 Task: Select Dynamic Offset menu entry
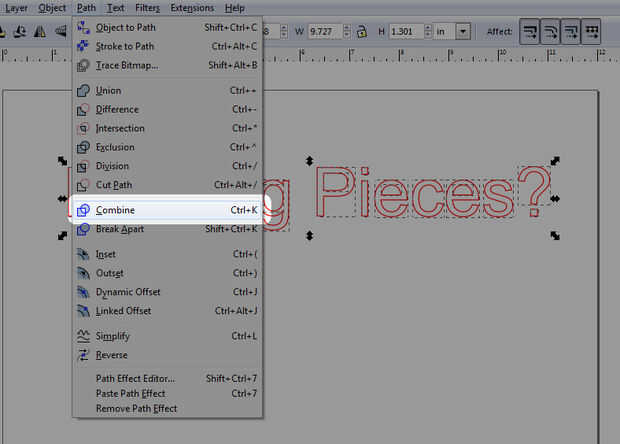point(167,292)
